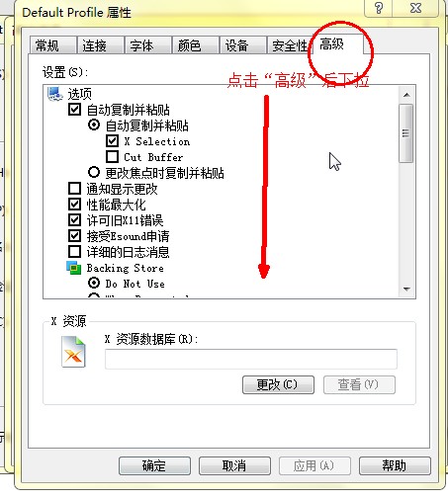Confirm with the 确定 button
448x499 pixels.
(x=154, y=465)
